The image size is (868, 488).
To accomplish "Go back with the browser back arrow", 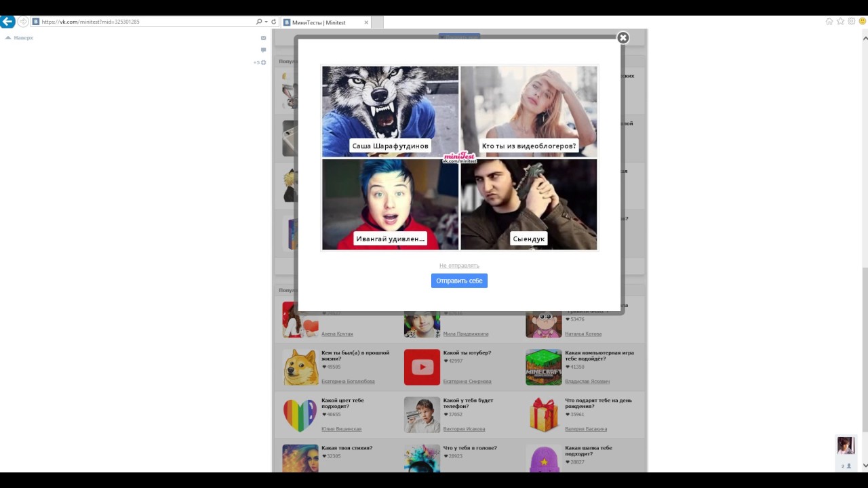I will tap(7, 22).
